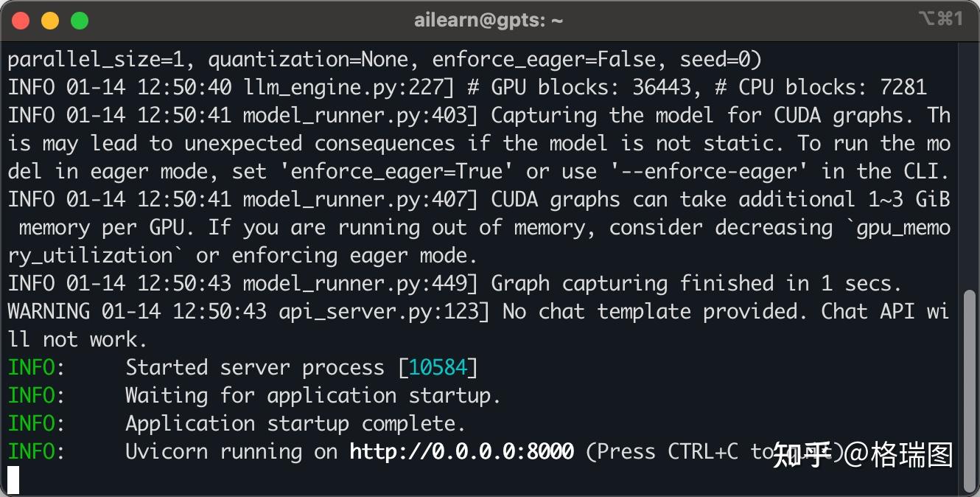Close the terminal window with the red button

[x=21, y=21]
